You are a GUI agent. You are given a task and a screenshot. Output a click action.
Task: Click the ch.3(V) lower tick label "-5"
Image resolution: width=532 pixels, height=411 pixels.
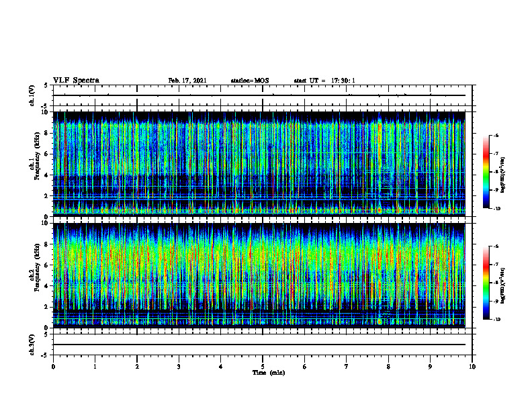(x=46, y=355)
